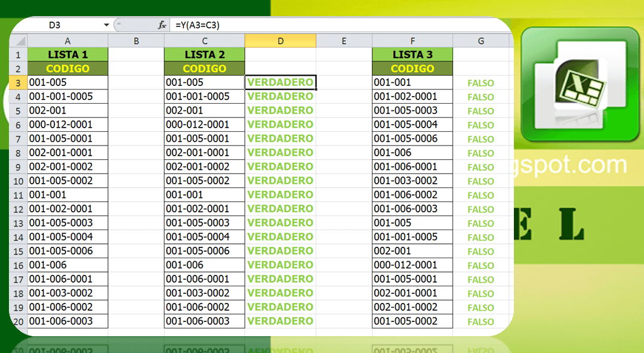The height and width of the screenshot is (353, 644).
Task: Click the LISTA 3 header cell
Action: pyautogui.click(x=412, y=53)
